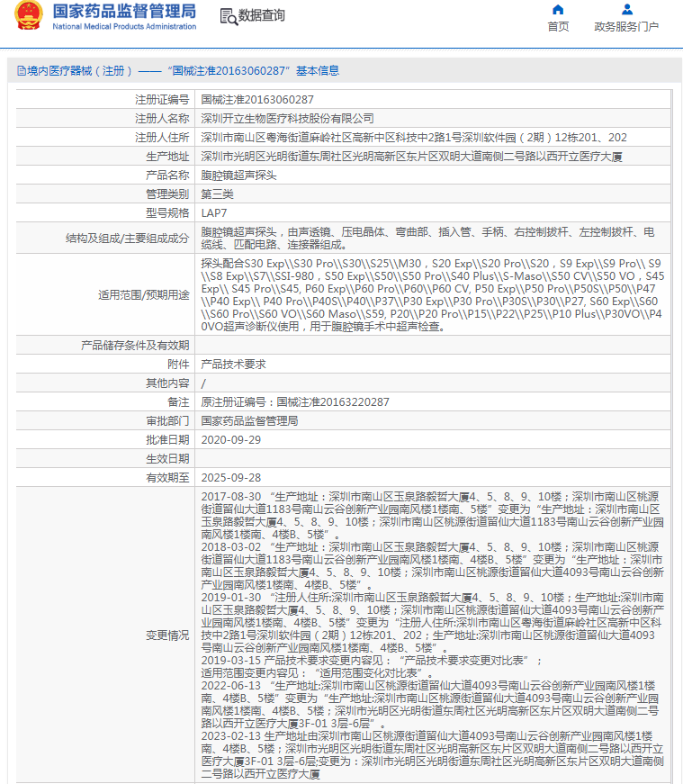Click the 首页 home icon
This screenshot has width=683, height=784.
558,10
